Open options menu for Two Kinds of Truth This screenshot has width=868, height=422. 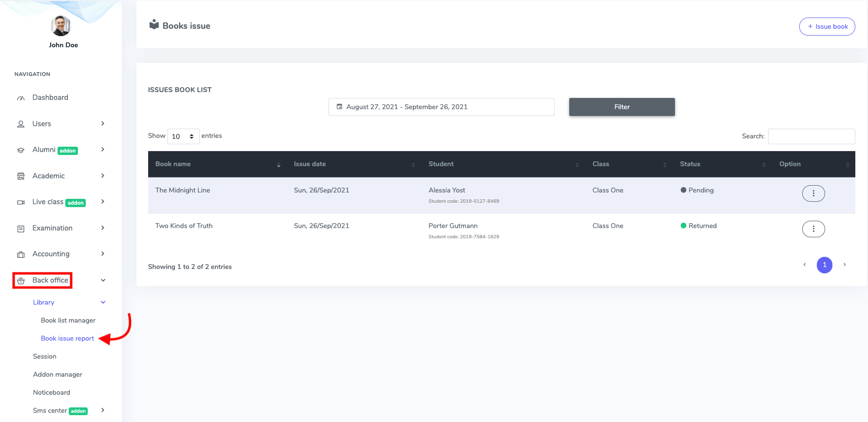point(813,229)
